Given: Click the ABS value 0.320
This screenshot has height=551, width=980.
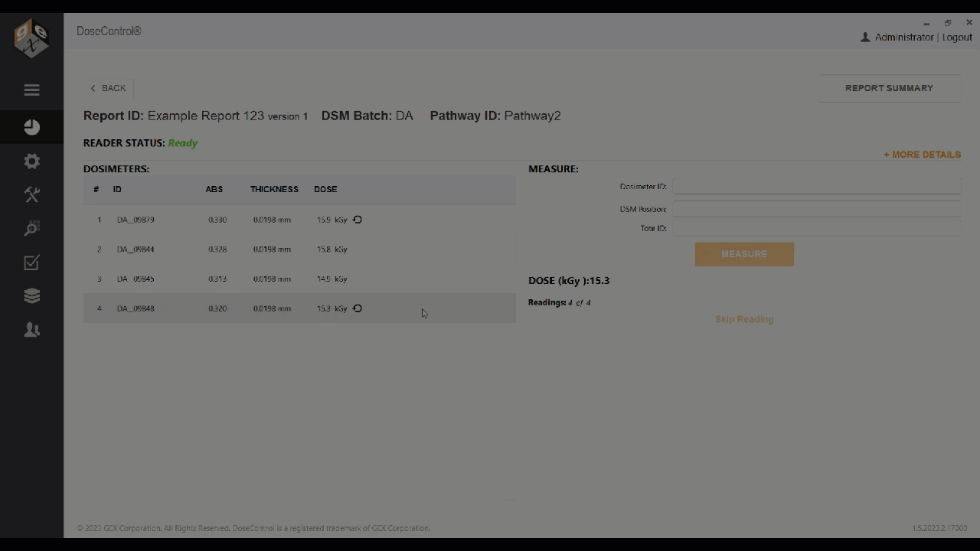Looking at the screenshot, I should click(x=217, y=308).
